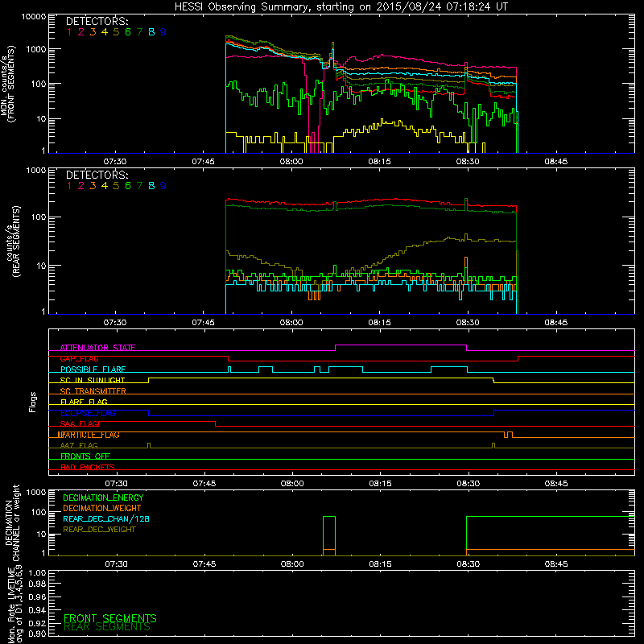Click the DECIMATION_ENERGY legend entry
Image resolution: width=644 pixels, height=644 pixels.
[x=103, y=497]
